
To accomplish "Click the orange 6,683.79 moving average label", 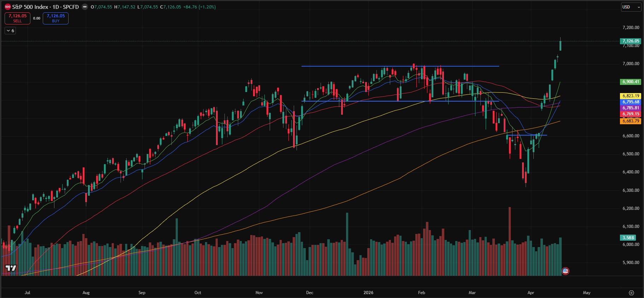I will [631, 121].
